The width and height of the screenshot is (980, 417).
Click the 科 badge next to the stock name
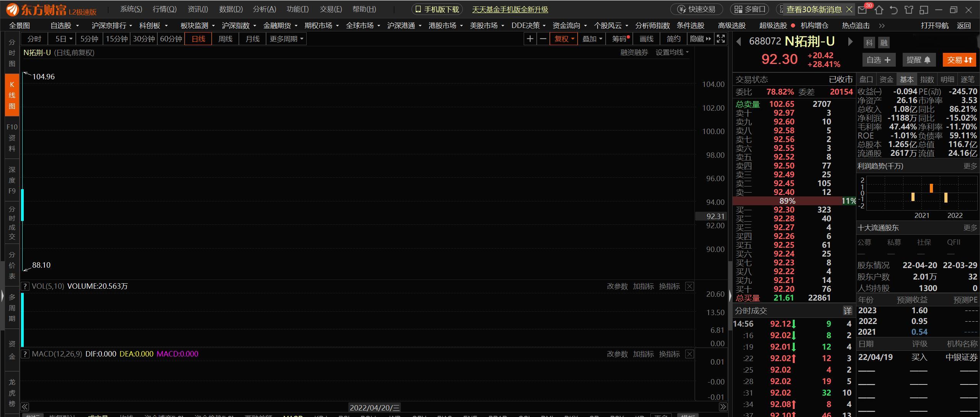coord(869,43)
